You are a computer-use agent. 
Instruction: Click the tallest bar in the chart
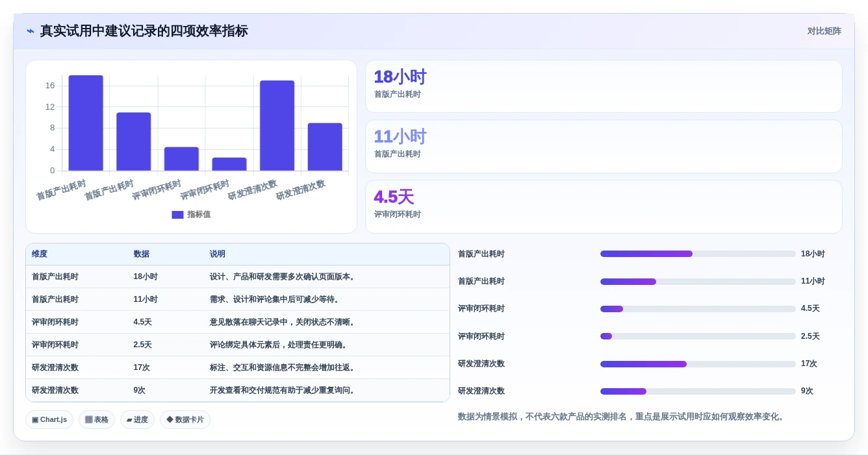tap(86, 123)
